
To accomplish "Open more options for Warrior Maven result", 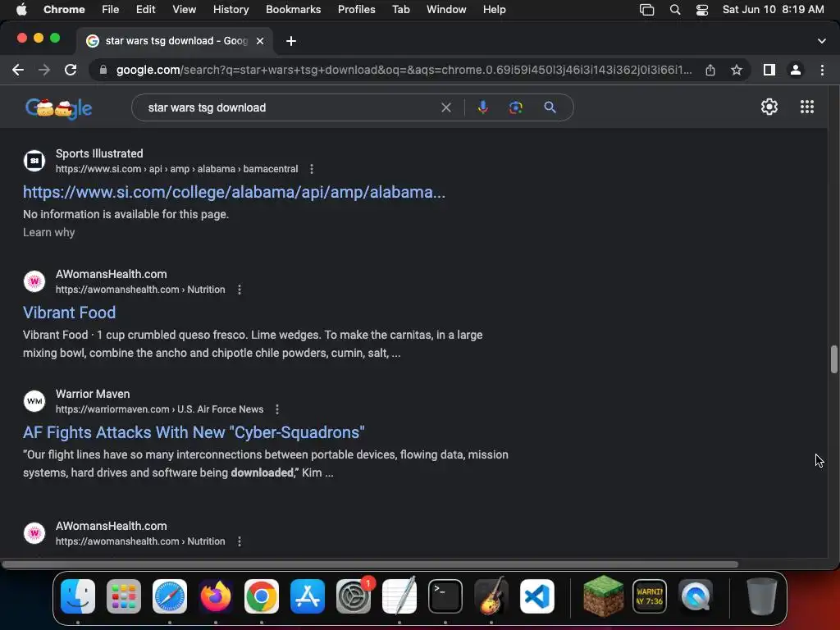I will [x=277, y=410].
